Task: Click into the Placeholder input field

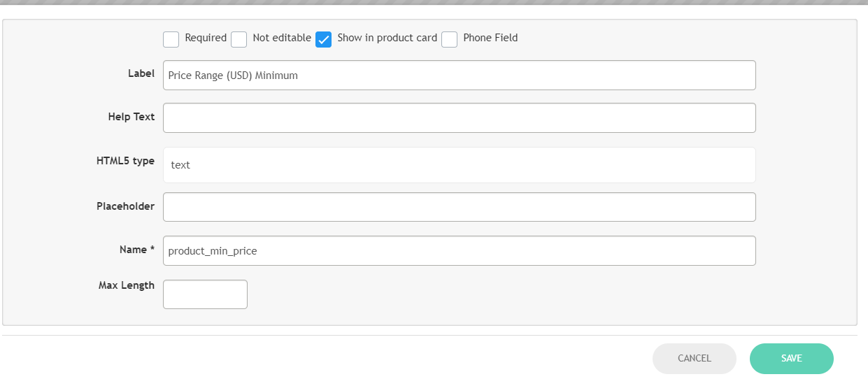Action: (459, 207)
